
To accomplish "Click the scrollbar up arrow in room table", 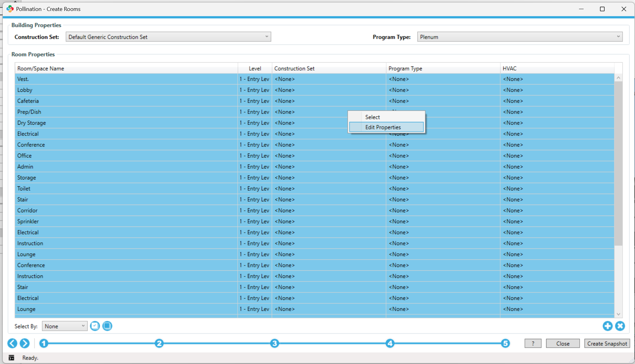I will (618, 78).
